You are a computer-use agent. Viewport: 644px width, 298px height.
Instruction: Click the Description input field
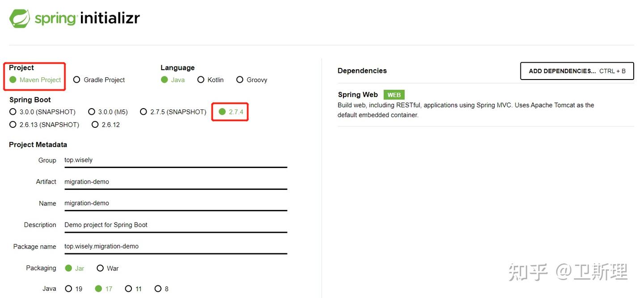(x=175, y=225)
